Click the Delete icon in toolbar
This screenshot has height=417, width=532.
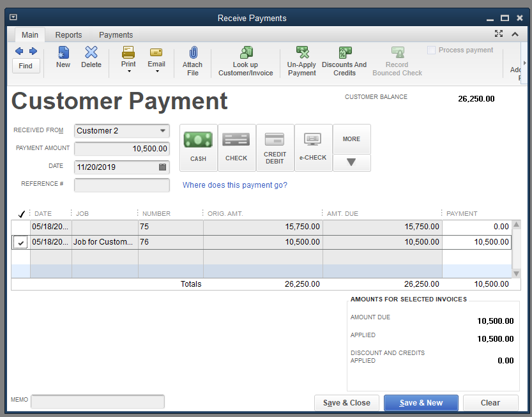click(91, 57)
